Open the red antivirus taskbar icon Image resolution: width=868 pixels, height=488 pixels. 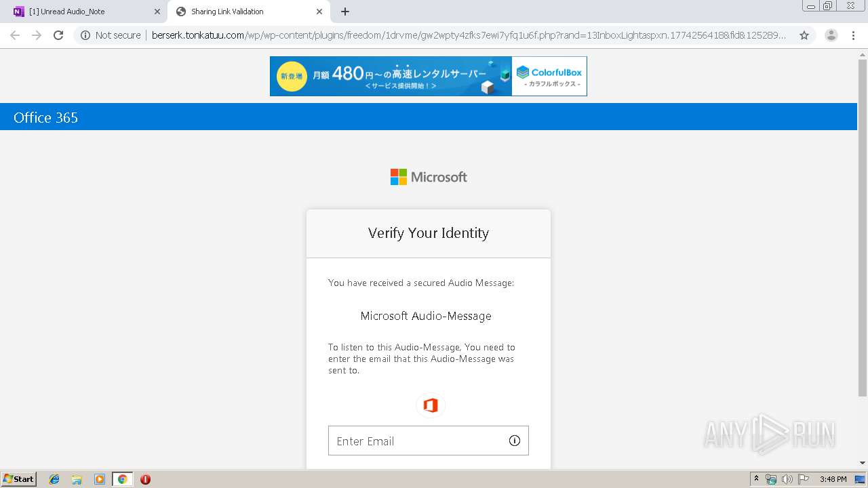click(145, 479)
